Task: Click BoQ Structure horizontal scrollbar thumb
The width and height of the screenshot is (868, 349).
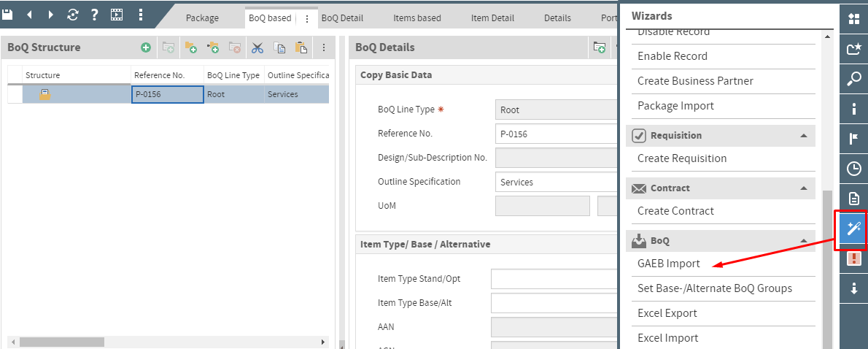Action: point(62,342)
